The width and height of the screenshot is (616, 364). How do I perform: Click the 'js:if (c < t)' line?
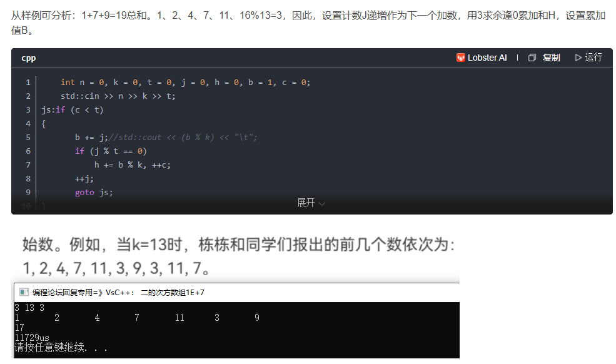point(73,110)
